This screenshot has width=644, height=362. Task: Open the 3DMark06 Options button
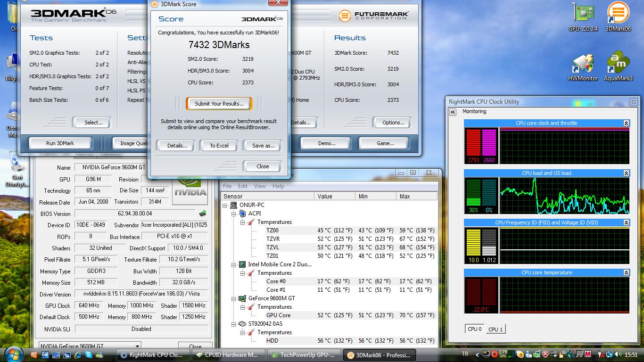point(393,123)
